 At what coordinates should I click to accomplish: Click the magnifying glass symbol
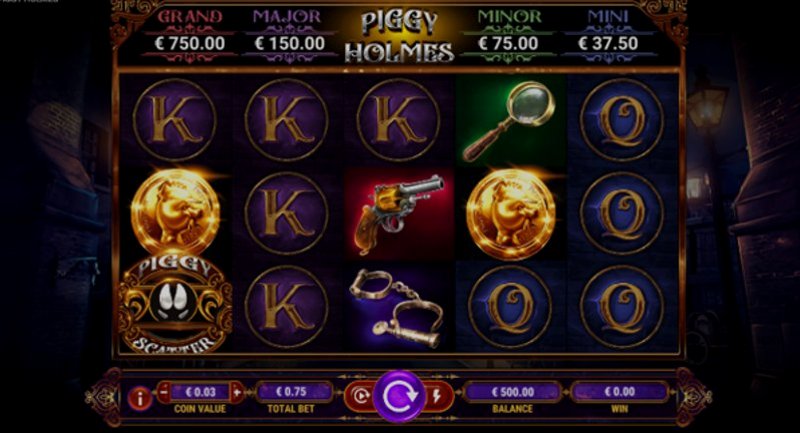click(509, 122)
